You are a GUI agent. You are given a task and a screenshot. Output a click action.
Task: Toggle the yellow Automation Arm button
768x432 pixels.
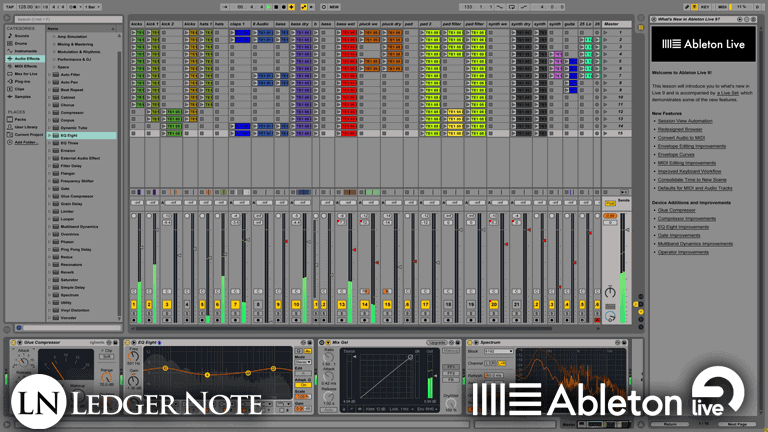(x=304, y=7)
